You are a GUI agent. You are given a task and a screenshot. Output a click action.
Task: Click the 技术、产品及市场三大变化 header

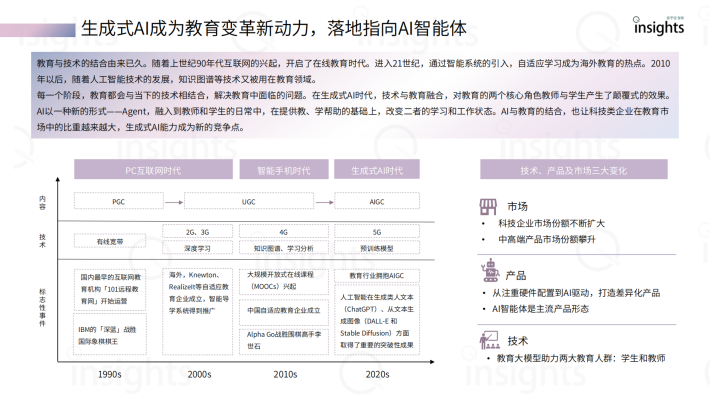(x=574, y=169)
